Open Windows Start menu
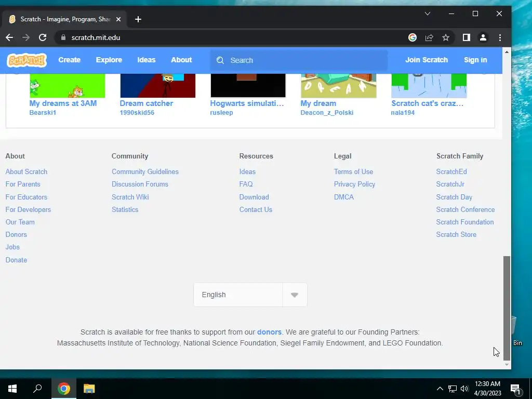 [x=12, y=389]
